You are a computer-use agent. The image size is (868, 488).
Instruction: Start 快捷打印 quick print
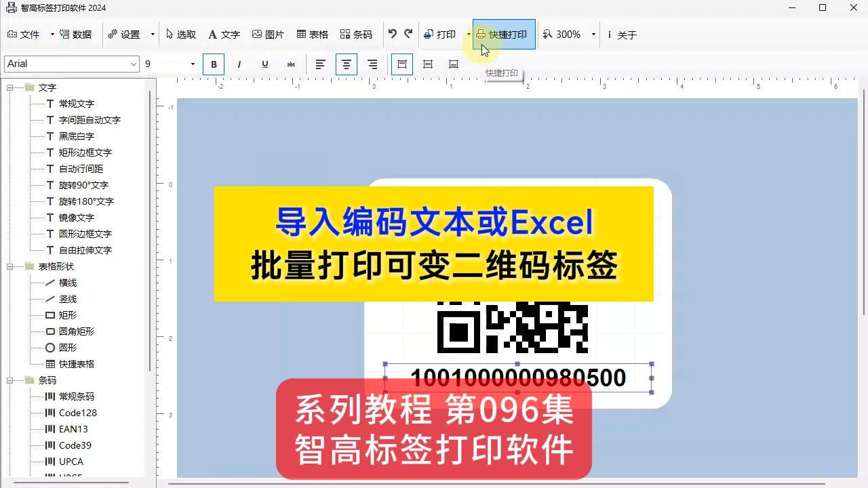(503, 34)
